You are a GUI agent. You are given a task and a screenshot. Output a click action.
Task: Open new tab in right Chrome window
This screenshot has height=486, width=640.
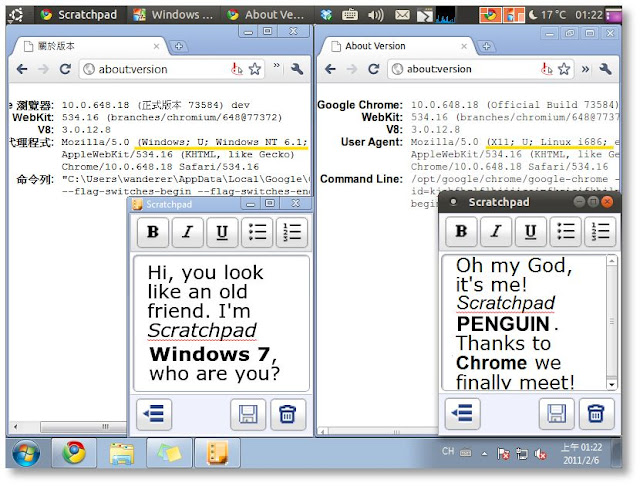point(486,47)
